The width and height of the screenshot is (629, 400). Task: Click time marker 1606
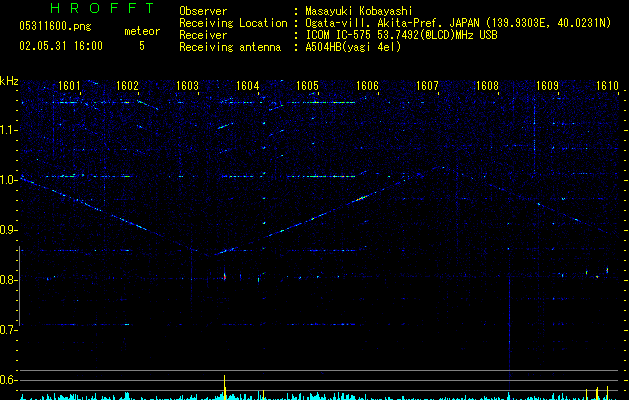(x=367, y=86)
